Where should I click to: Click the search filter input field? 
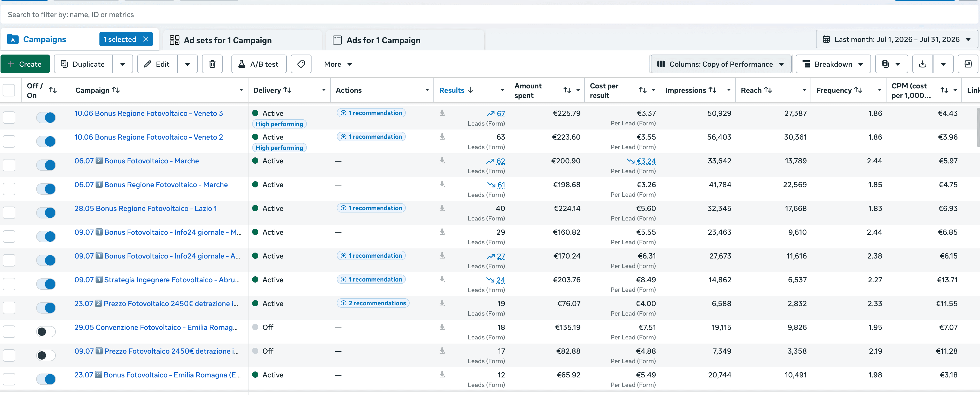coord(489,14)
